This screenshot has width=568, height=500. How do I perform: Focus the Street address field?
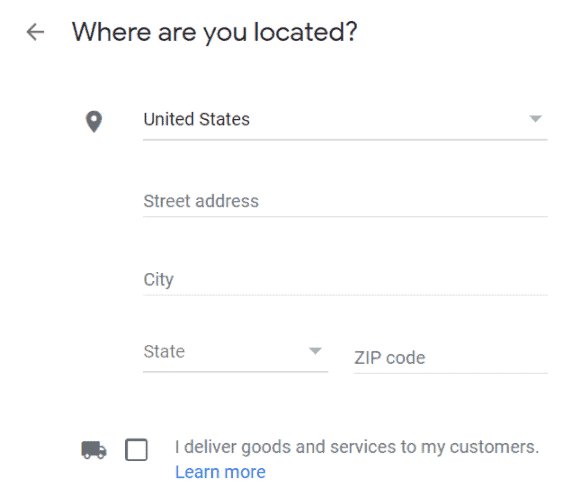[x=345, y=201]
